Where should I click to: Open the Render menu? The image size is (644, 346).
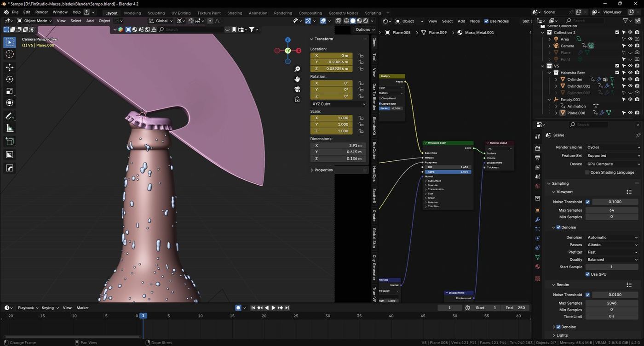pos(41,12)
